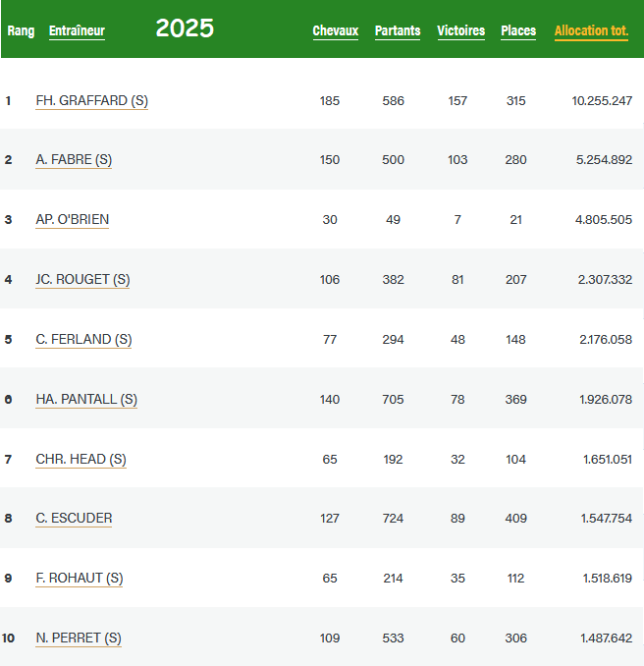Sort table by Entraîneur column

77,30
